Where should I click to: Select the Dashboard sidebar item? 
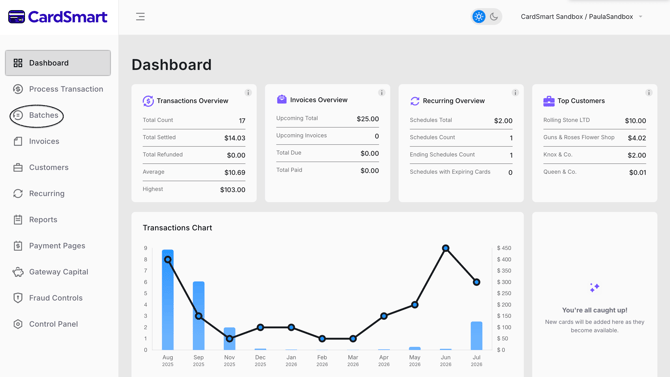tap(58, 63)
